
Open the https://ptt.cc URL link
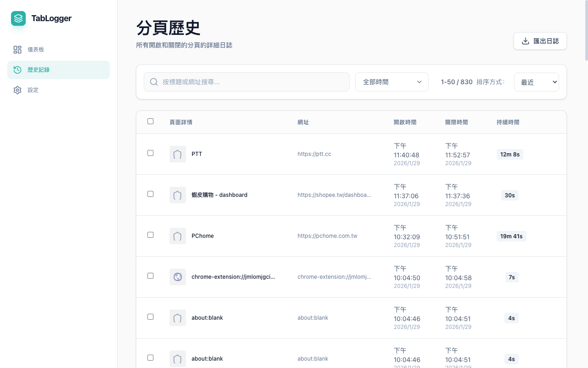[x=314, y=154]
